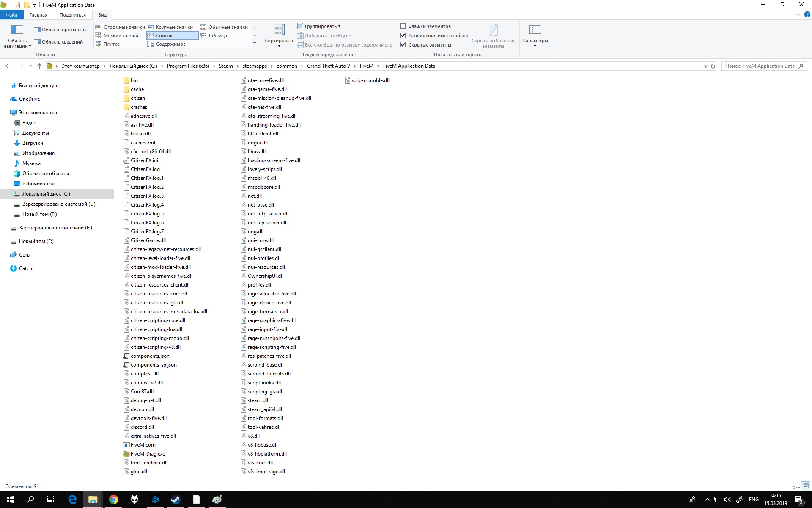Open Task View on the taskbar

51,500
